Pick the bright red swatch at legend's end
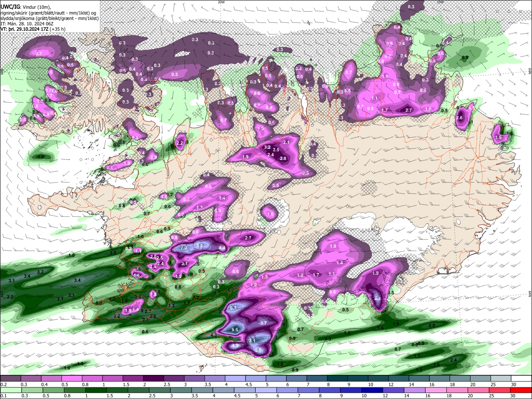The width and height of the screenshot is (532, 399). tap(522, 390)
